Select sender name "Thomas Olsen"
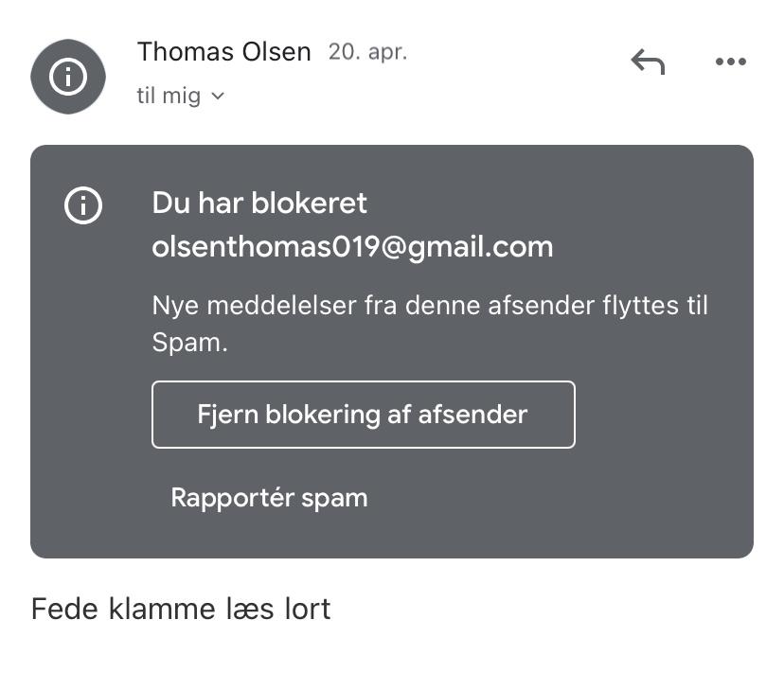The image size is (784, 673). click(x=223, y=52)
